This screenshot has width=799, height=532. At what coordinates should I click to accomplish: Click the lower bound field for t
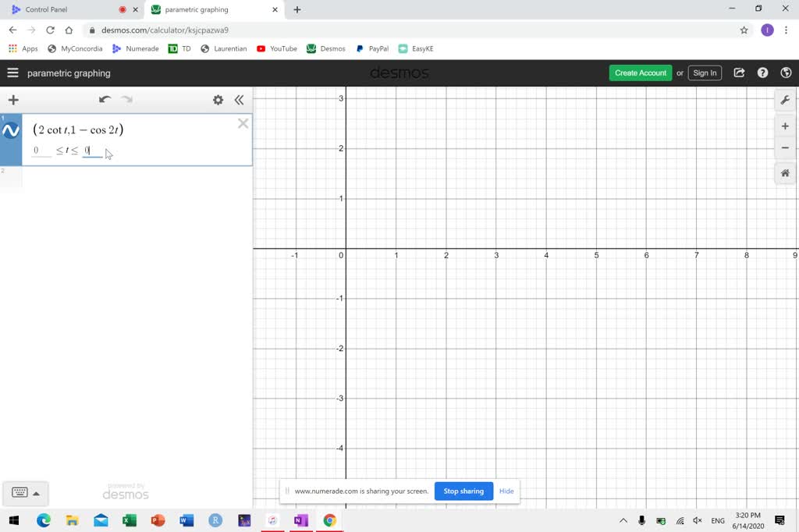[41, 151]
